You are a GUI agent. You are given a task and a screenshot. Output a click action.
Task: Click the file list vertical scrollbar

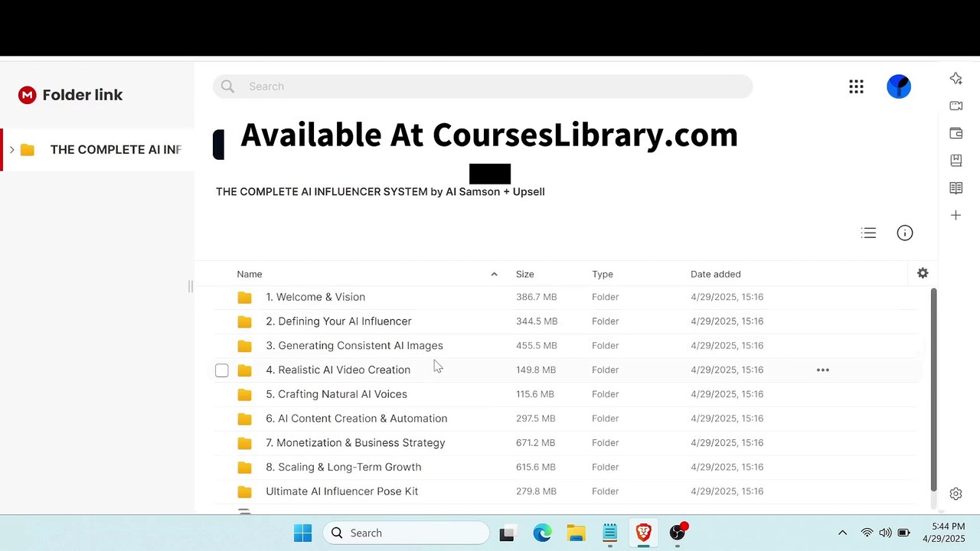(933, 390)
